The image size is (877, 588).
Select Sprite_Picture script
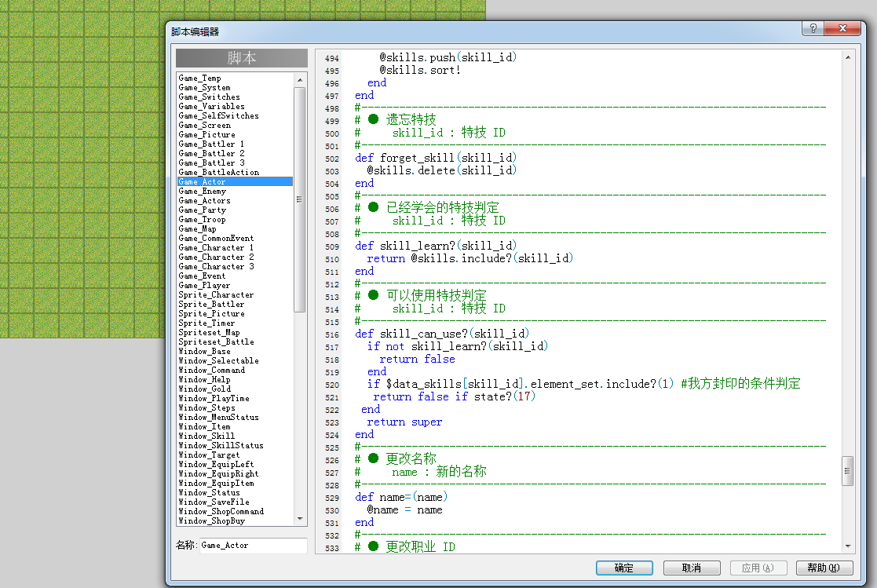click(235, 314)
